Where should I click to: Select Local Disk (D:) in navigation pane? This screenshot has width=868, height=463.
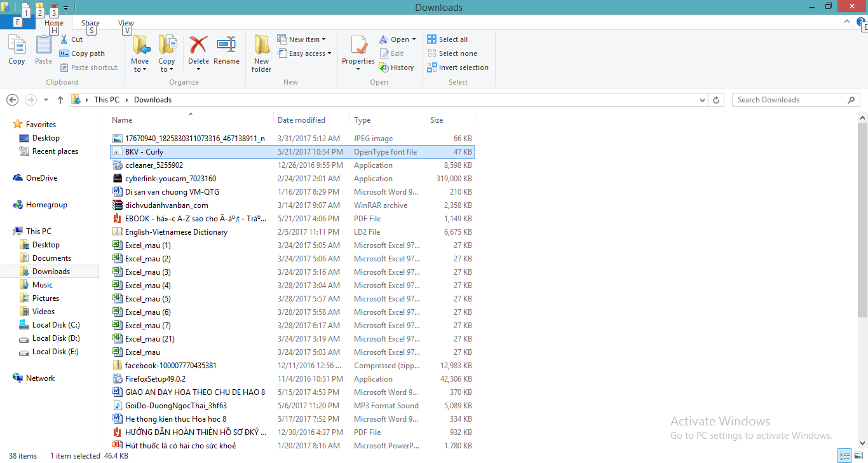[56, 338]
